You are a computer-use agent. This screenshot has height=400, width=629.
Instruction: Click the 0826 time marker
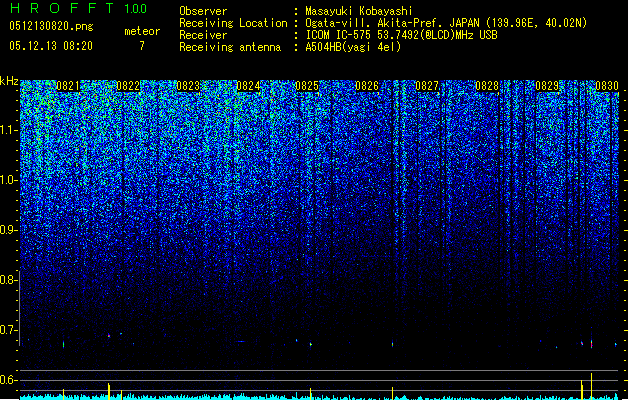pos(367,86)
